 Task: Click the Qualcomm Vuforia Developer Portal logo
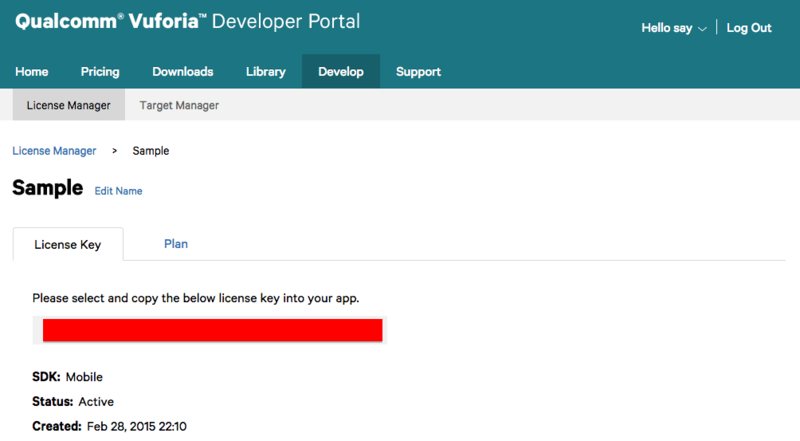pos(187,21)
